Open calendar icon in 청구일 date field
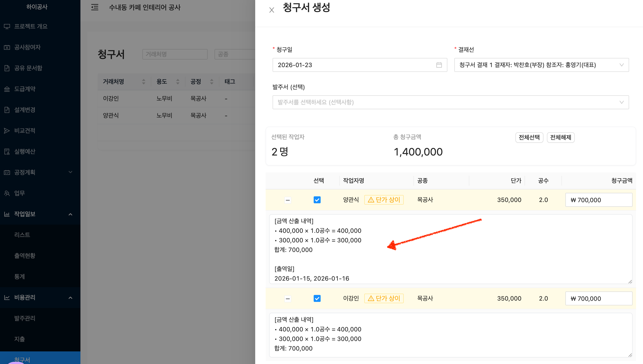This screenshot has width=643, height=364. (439, 65)
